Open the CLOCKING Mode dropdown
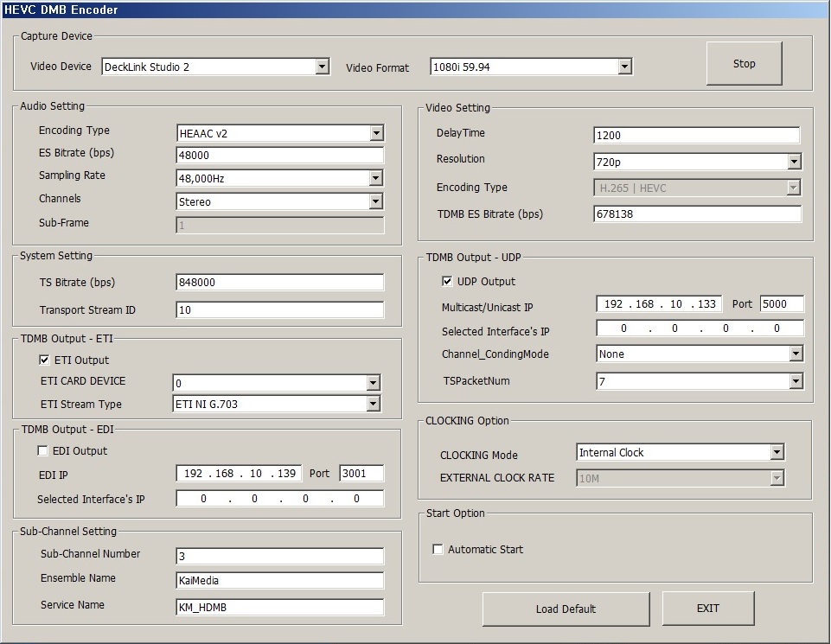 pyautogui.click(x=776, y=452)
